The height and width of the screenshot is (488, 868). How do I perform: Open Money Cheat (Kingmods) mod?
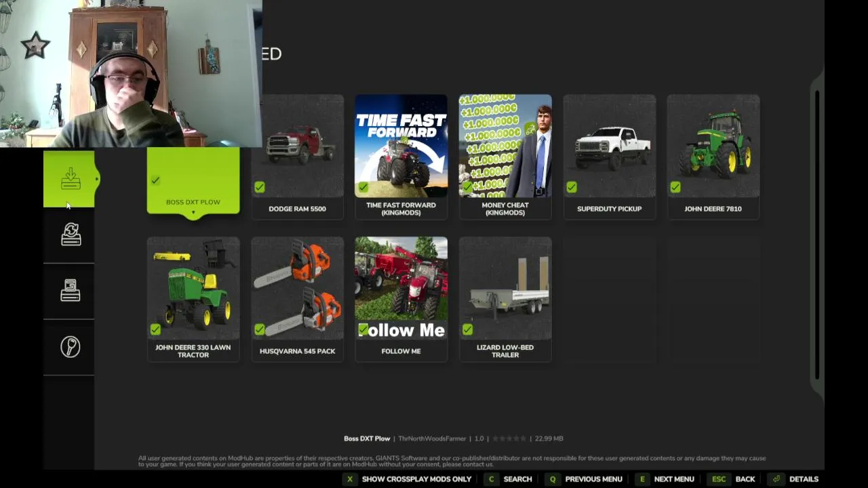tap(505, 157)
